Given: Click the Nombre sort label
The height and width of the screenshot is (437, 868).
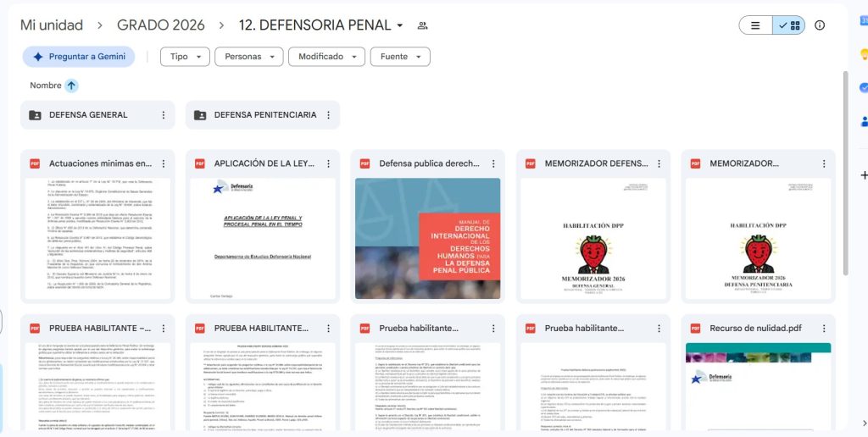Looking at the screenshot, I should point(46,86).
